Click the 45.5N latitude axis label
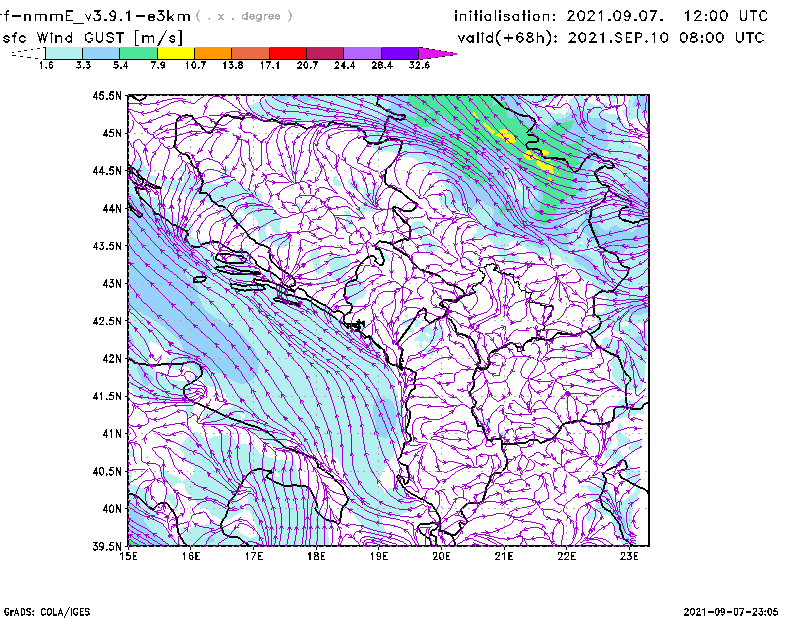 click(107, 96)
